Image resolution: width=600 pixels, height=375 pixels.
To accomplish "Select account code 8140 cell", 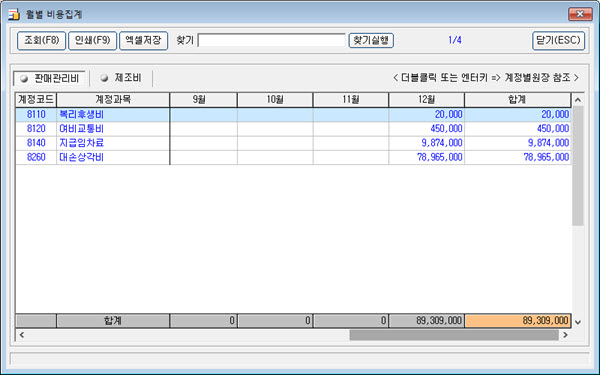I will click(x=36, y=143).
